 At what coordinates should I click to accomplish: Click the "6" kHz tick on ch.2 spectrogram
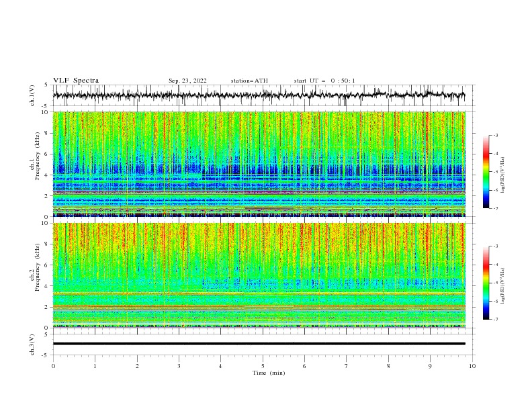48,265
